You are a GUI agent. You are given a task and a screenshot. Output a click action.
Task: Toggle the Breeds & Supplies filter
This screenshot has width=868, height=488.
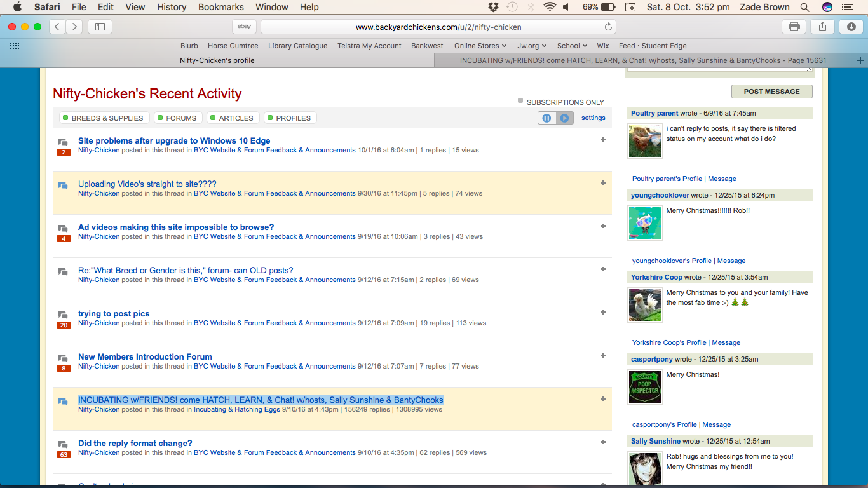tap(104, 118)
